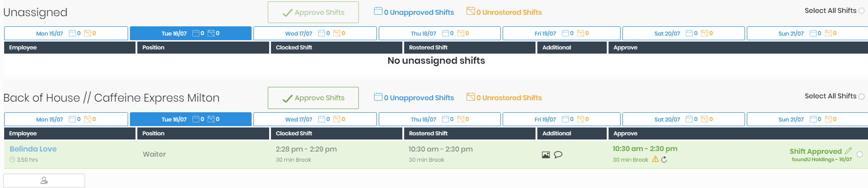Open the comment bubble on Belinda's shift
868x188 pixels.
[558, 155]
